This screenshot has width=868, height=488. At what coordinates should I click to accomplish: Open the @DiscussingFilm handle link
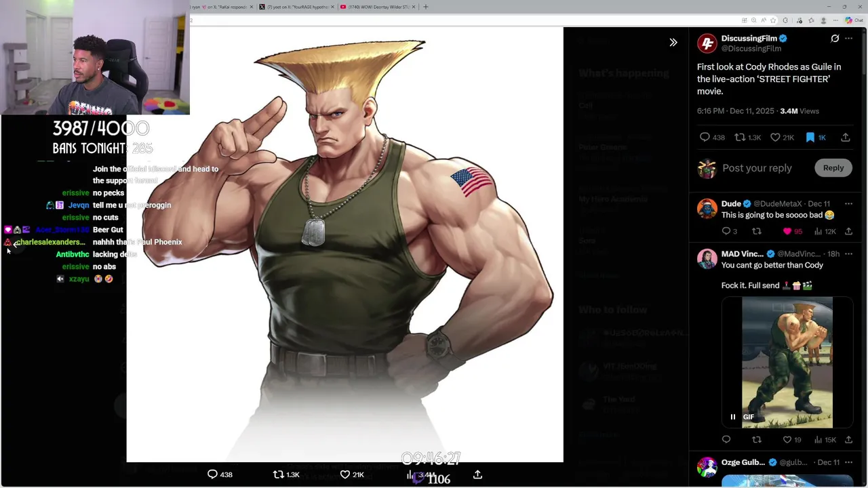[751, 49]
